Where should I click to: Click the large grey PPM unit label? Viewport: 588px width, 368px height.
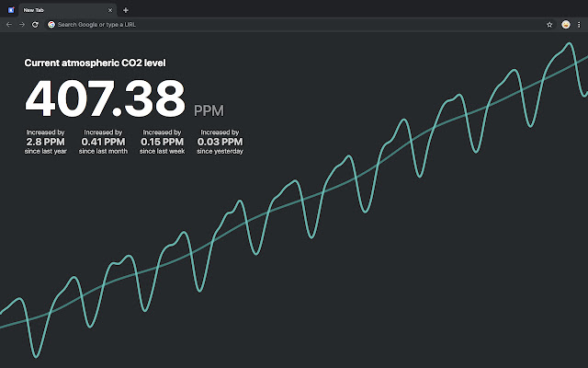209,110
